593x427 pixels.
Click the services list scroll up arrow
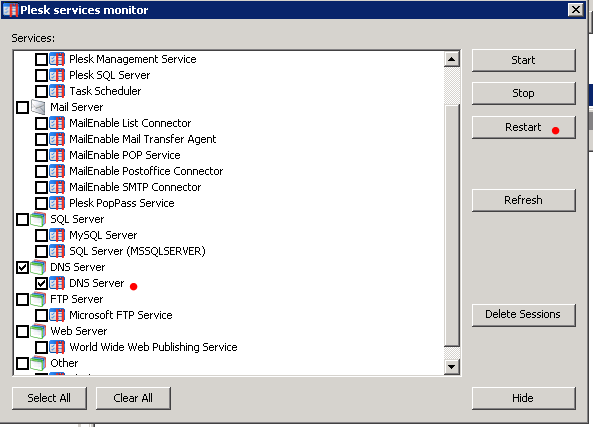[x=452, y=59]
